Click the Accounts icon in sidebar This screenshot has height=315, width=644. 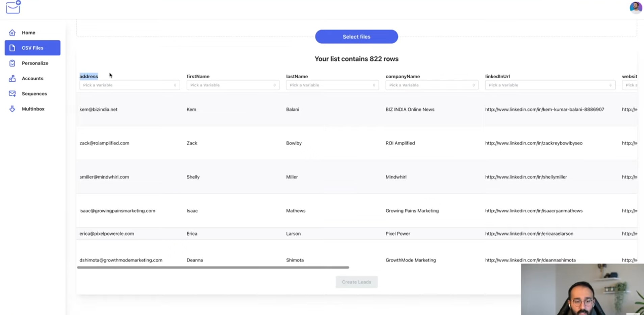tap(12, 78)
